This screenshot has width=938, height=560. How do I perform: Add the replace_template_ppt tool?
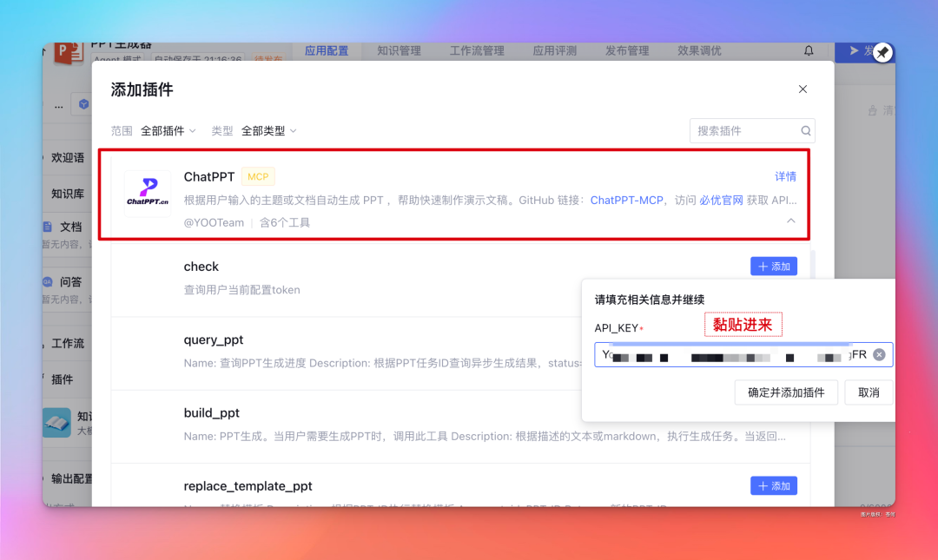point(774,486)
